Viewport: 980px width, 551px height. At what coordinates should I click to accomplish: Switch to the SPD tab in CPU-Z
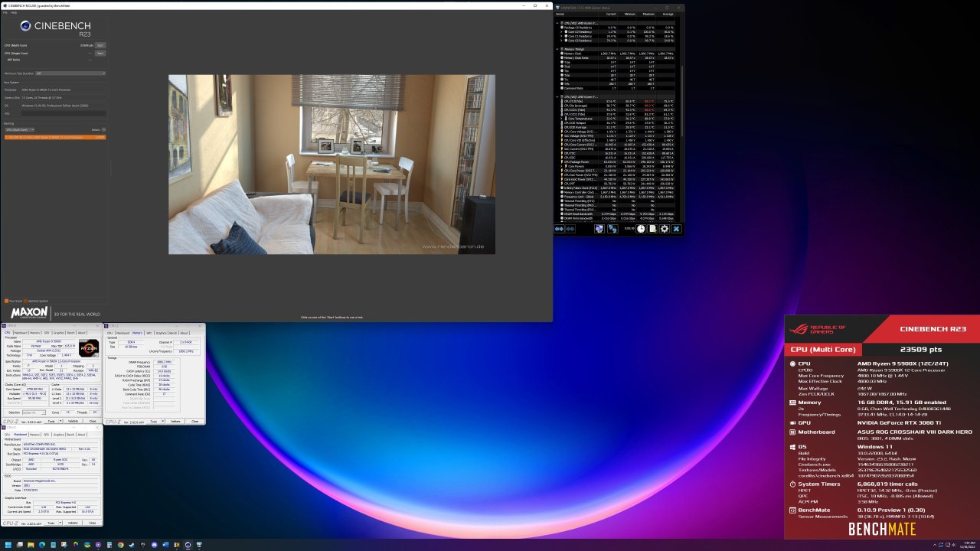(x=47, y=332)
